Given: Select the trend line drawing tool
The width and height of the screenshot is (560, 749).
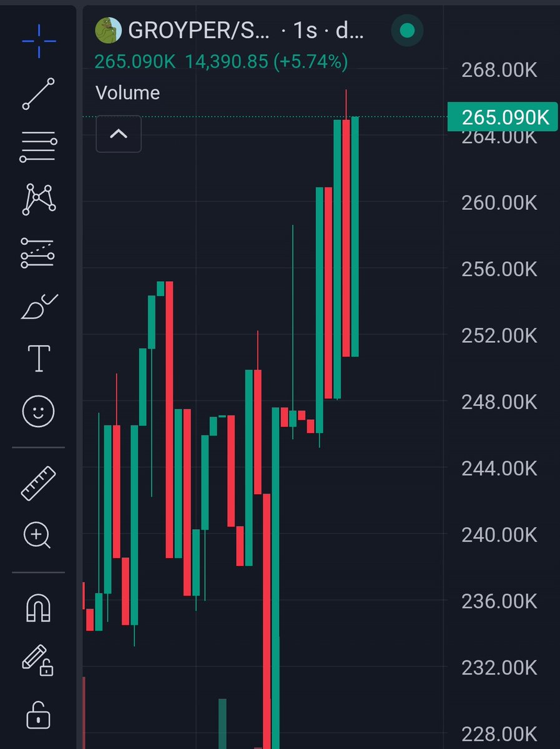Looking at the screenshot, I should pyautogui.click(x=39, y=94).
